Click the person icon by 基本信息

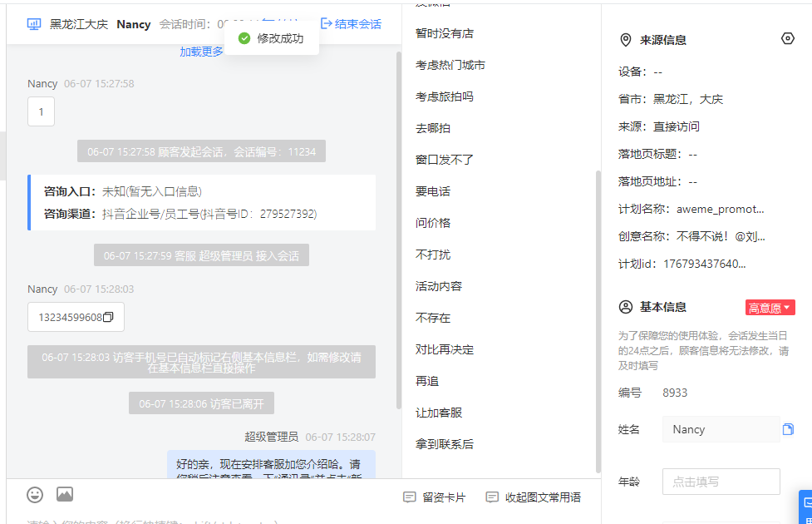(626, 307)
